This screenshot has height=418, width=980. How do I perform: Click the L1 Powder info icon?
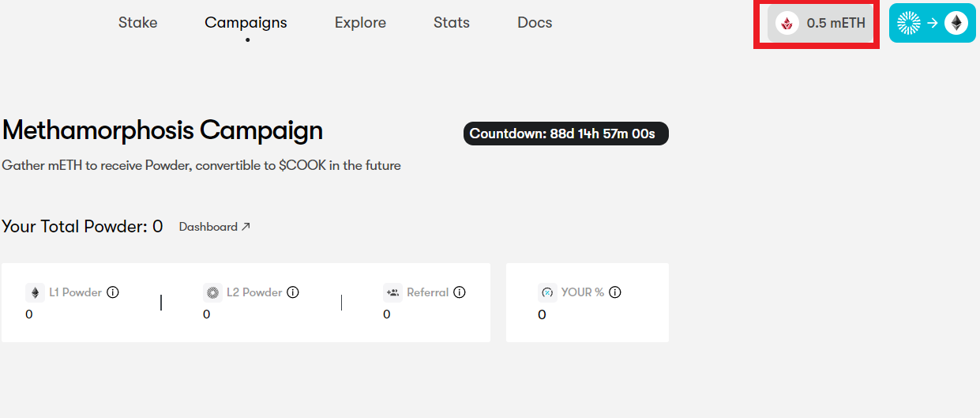[113, 292]
